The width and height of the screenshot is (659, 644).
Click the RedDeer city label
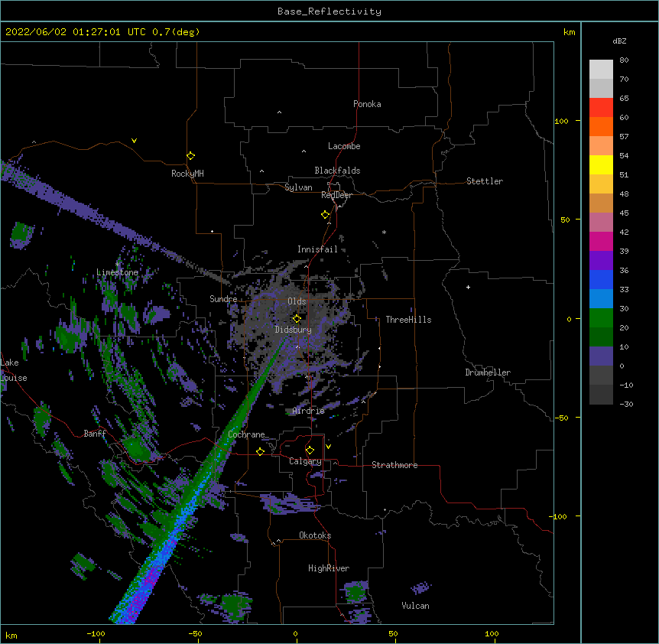(x=336, y=195)
